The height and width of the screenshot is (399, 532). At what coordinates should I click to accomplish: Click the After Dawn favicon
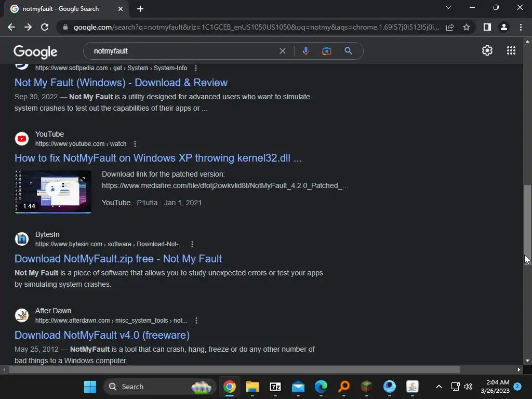22,315
